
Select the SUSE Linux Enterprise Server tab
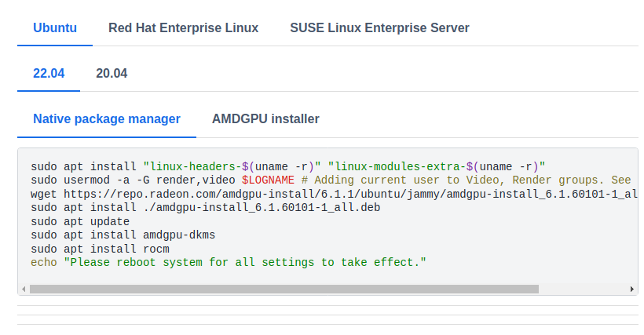click(x=379, y=28)
